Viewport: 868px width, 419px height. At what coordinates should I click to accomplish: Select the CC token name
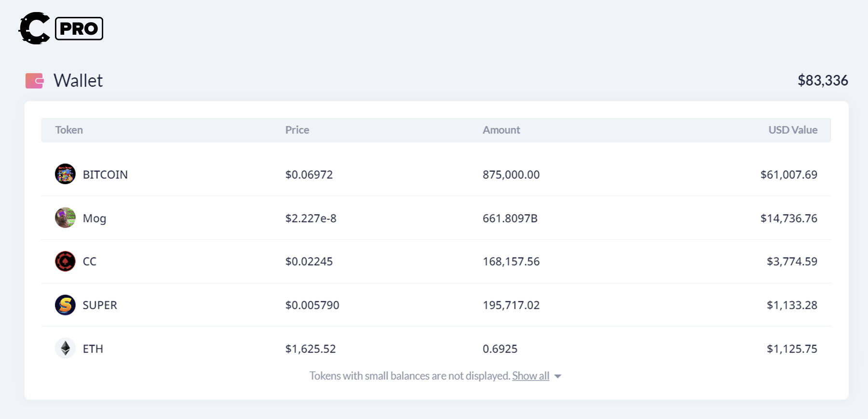[x=90, y=261]
